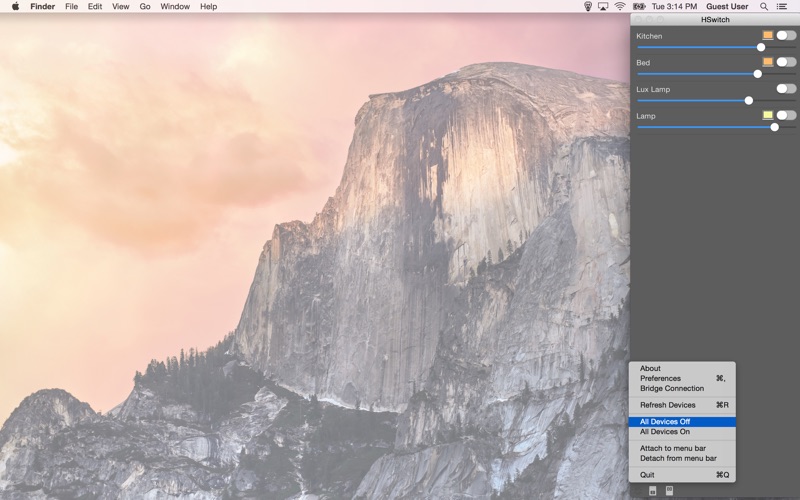Open Spotlight search magnifier icon
The height and width of the screenshot is (500, 800).
[764, 7]
